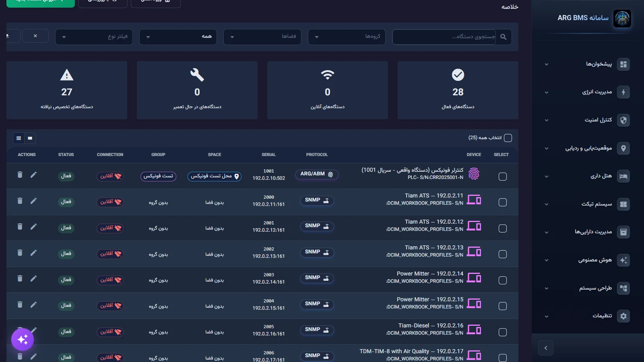Open the فیلتر نوع type filter dropdown
This screenshot has width=644, height=362.
point(94,37)
